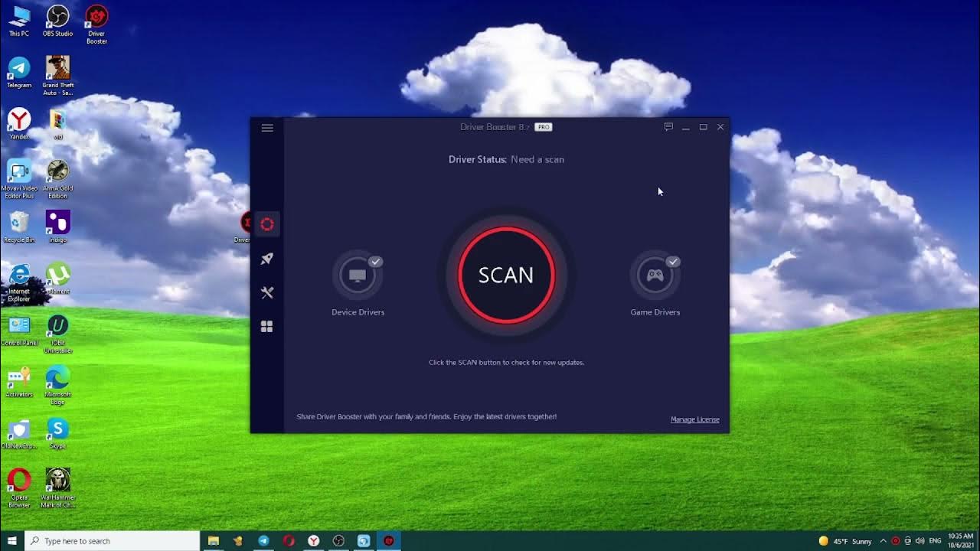
Task: Select the Indigo desktop icon
Action: (58, 227)
